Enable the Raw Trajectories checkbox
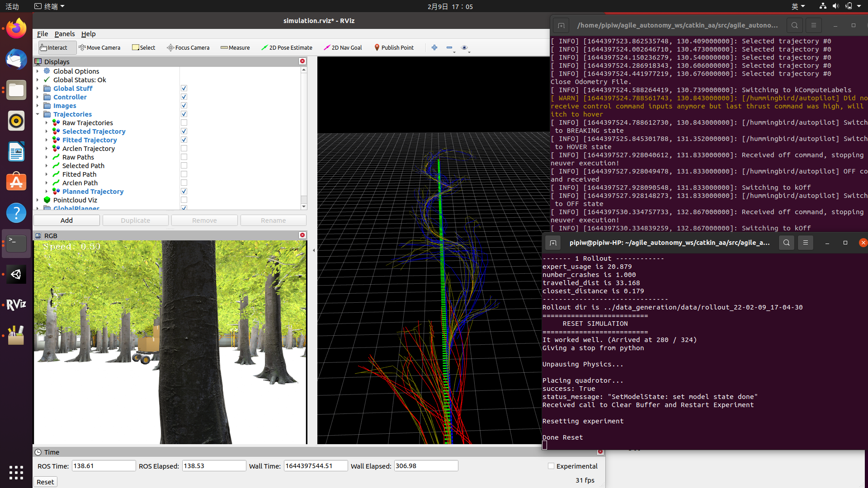This screenshot has height=488, width=868. [x=184, y=123]
